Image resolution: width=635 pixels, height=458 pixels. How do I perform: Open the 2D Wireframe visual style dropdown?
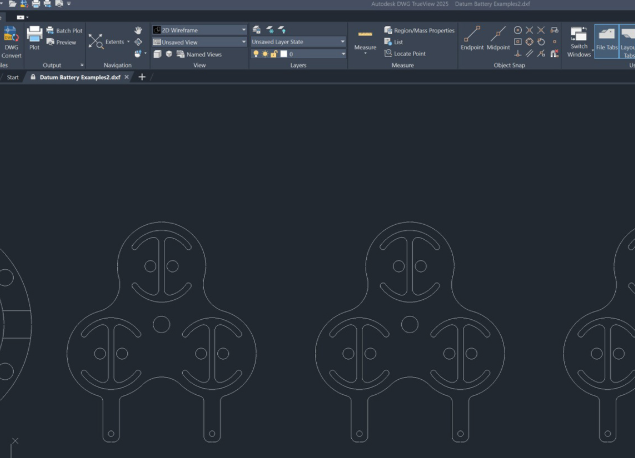pos(199,30)
